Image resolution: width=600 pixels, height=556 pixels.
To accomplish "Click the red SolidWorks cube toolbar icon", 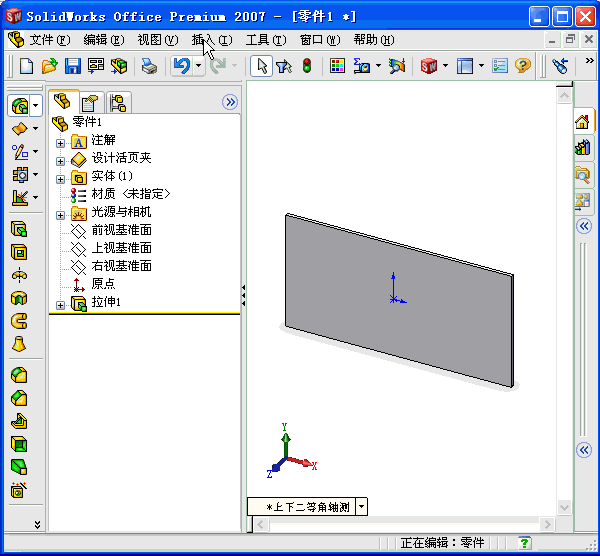I will [429, 66].
